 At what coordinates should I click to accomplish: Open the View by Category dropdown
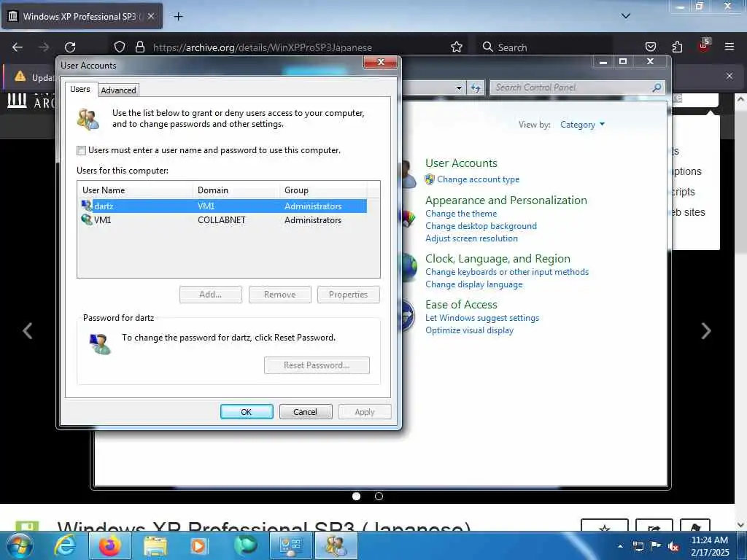[582, 125]
